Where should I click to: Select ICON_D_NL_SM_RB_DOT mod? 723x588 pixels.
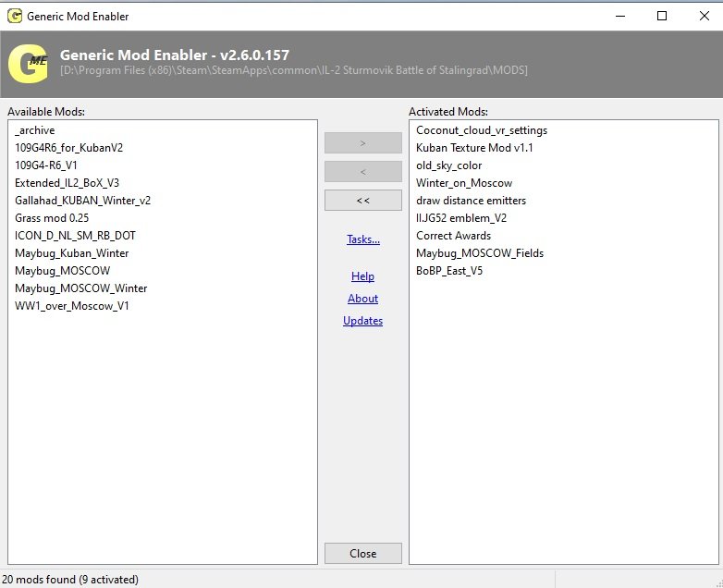75,236
